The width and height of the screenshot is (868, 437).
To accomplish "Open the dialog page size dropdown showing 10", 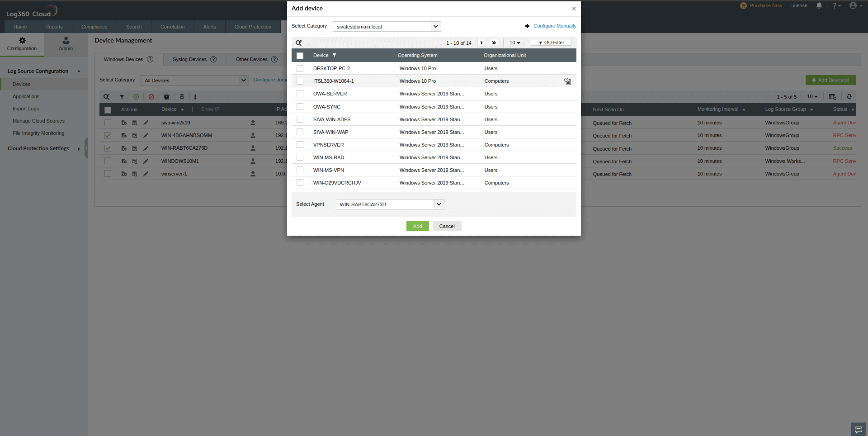I will [514, 43].
